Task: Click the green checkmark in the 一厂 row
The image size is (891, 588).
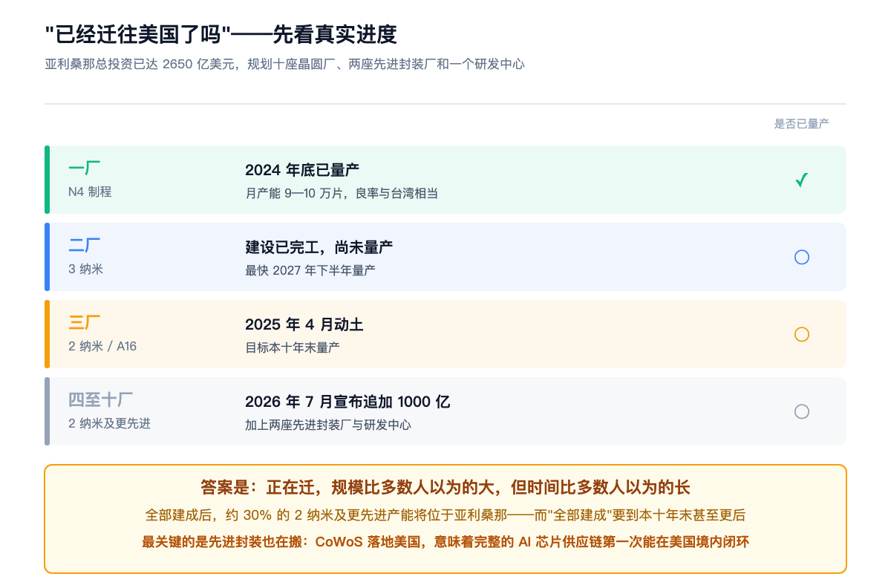Action: [x=801, y=180]
